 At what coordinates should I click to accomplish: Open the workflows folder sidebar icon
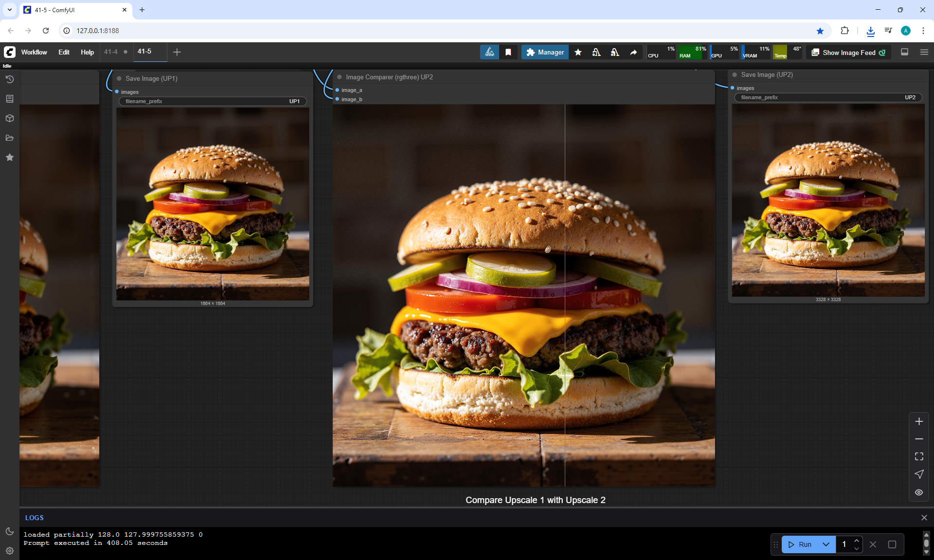(x=10, y=138)
